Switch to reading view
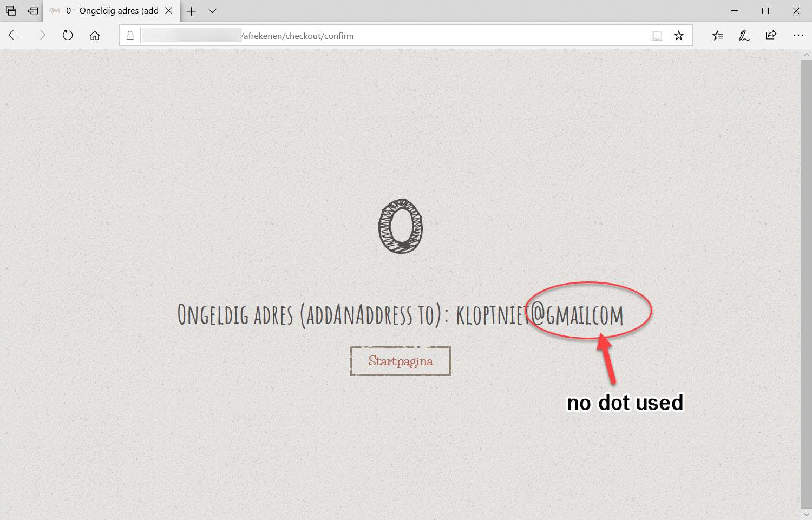 click(x=657, y=36)
